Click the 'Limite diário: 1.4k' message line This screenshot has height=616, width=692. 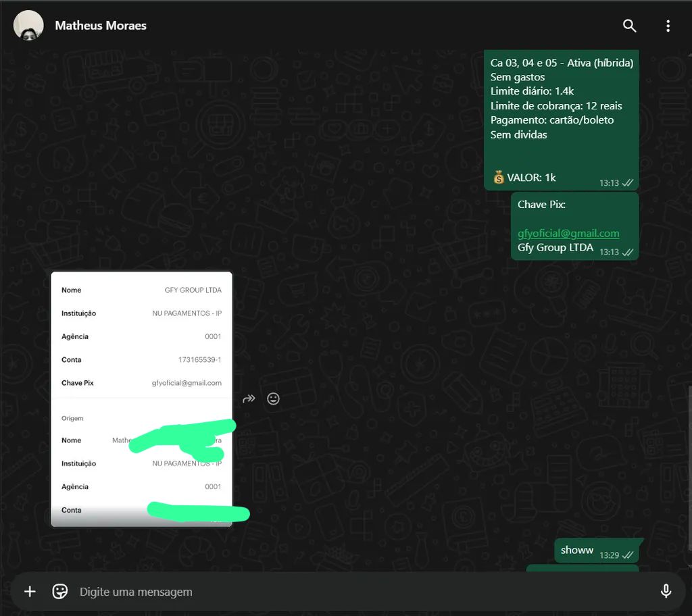pos(532,91)
